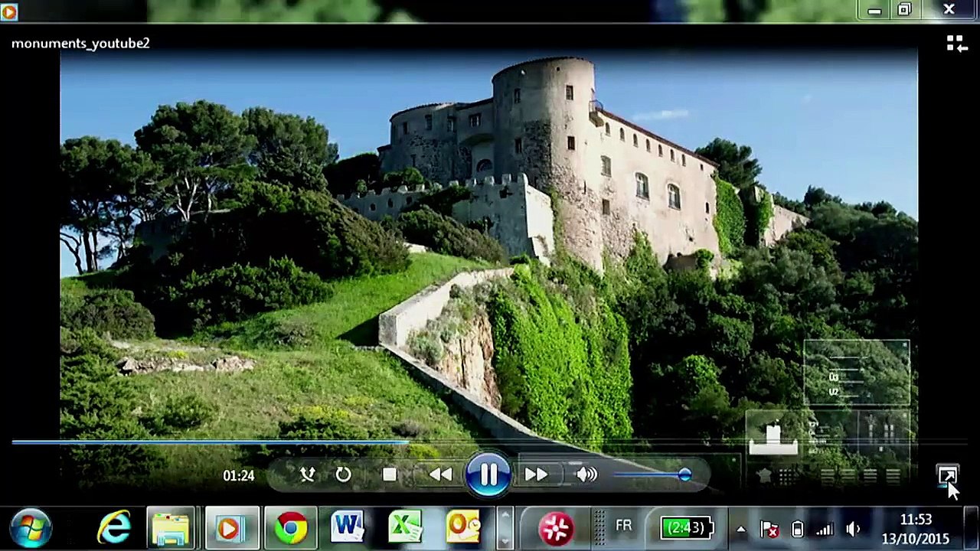
Task: Click the battery power tray icon
Action: pyautogui.click(x=797, y=529)
